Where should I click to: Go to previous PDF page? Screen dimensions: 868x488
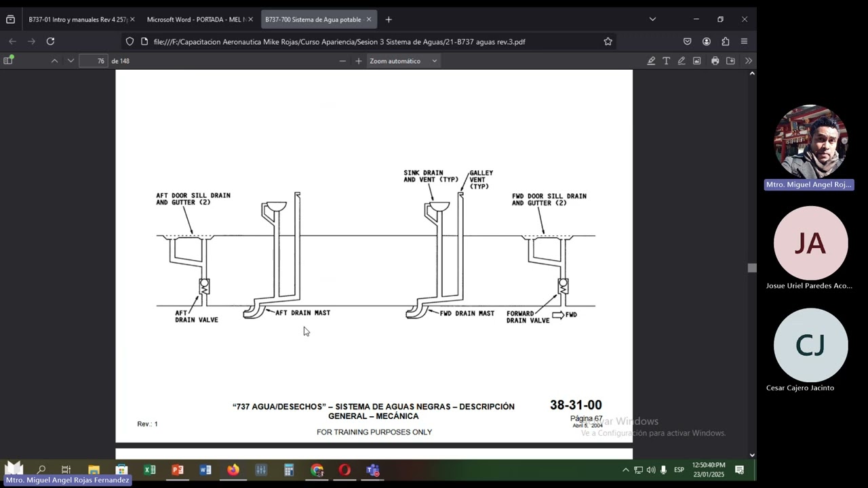(x=54, y=61)
